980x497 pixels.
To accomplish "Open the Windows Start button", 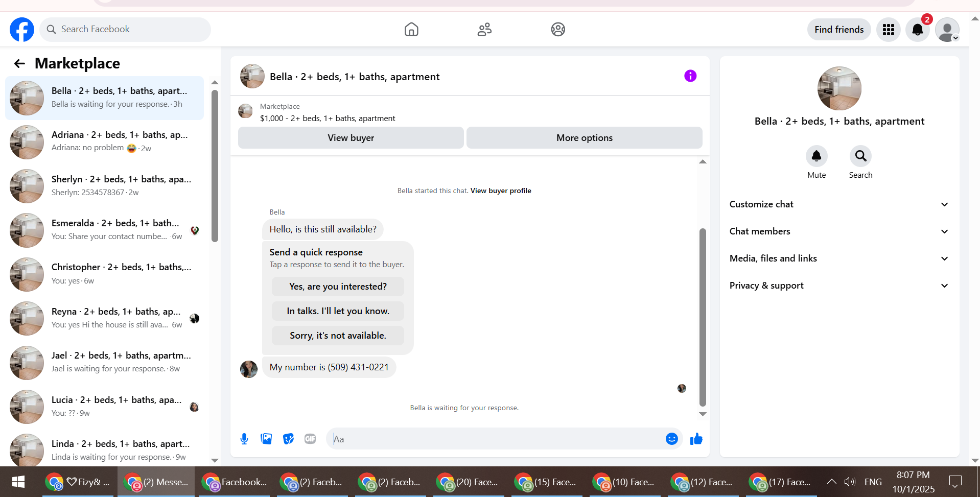I will click(x=18, y=482).
